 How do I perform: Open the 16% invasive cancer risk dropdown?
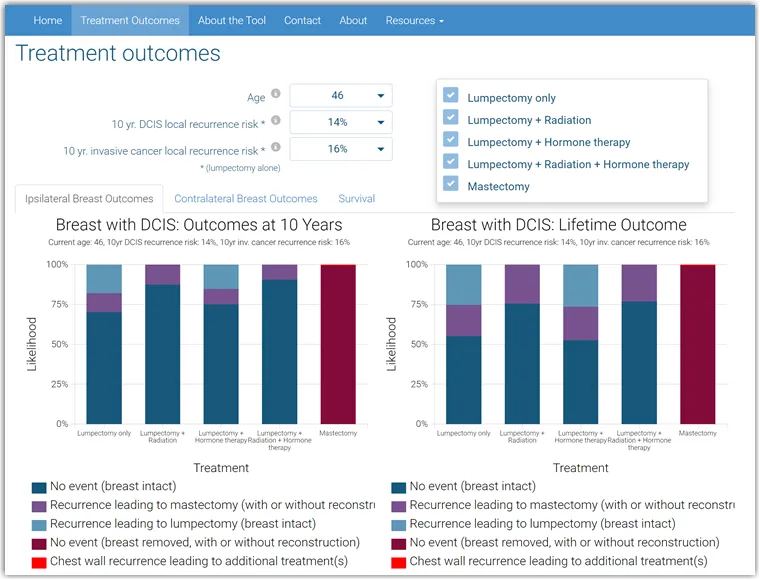[x=341, y=149]
